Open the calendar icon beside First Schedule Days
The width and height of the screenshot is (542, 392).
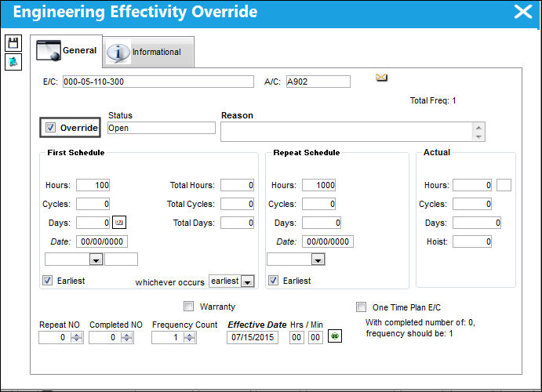119,223
